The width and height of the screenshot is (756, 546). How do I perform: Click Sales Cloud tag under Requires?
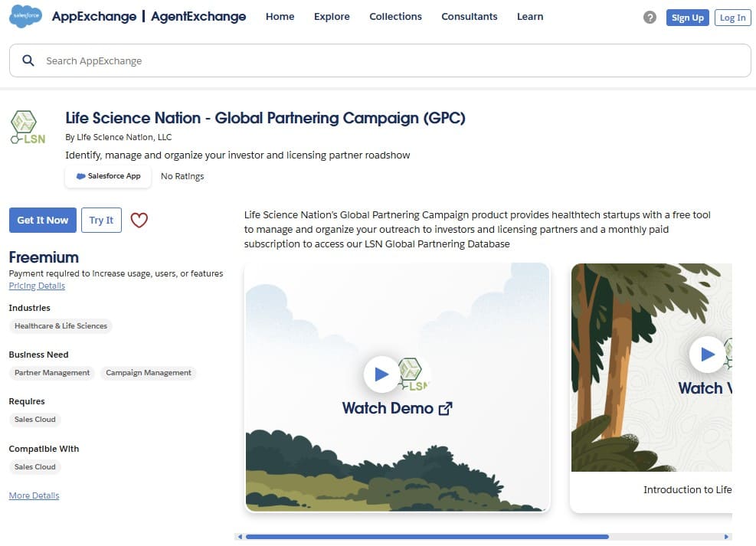(34, 419)
